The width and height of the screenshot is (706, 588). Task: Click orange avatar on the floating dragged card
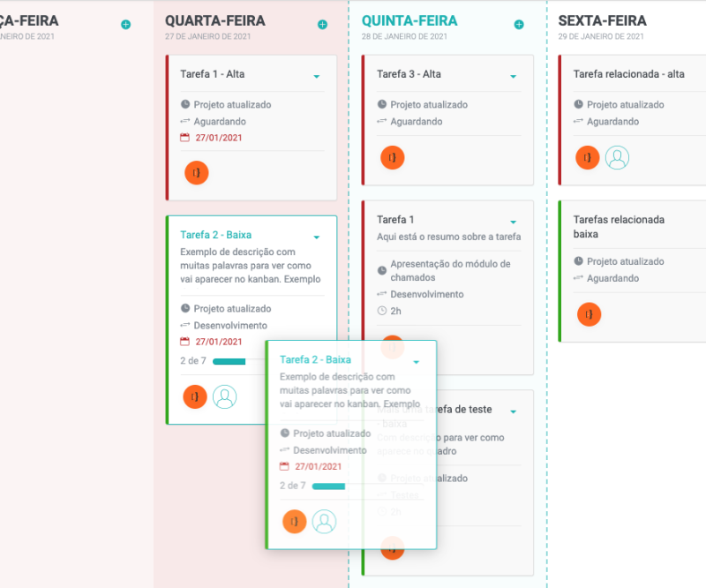pyautogui.click(x=295, y=522)
